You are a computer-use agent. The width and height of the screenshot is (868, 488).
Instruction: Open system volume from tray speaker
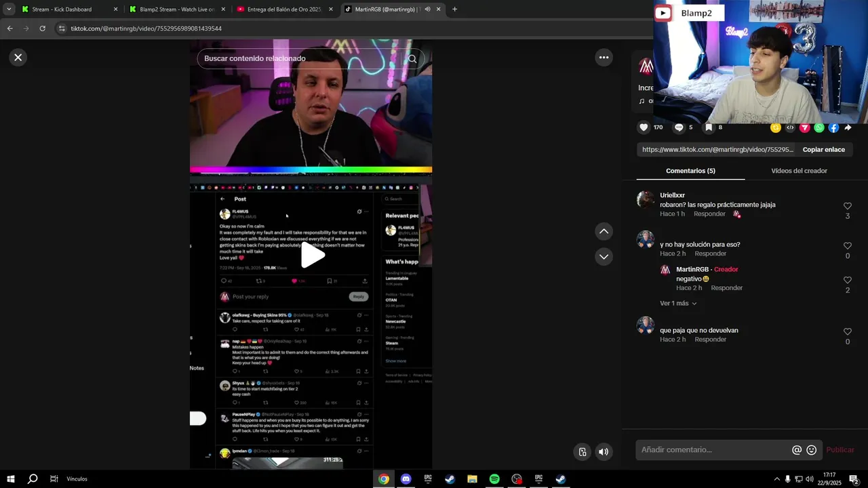(x=809, y=479)
